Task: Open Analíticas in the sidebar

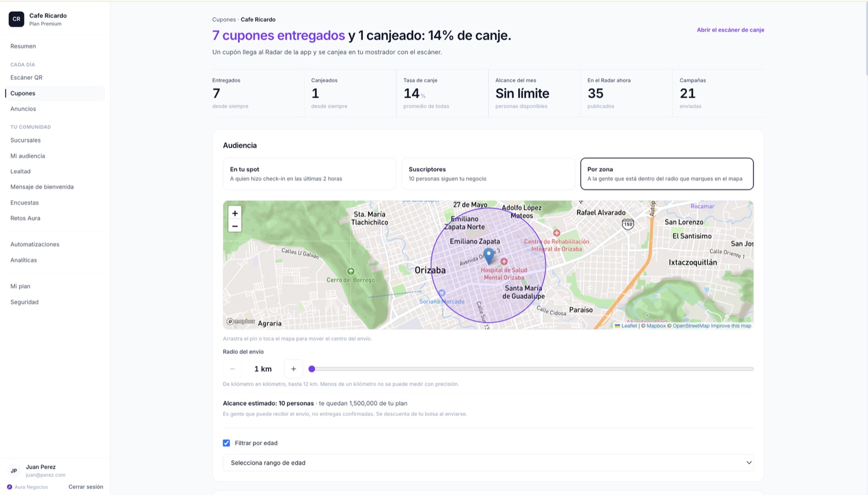Action: (x=24, y=260)
